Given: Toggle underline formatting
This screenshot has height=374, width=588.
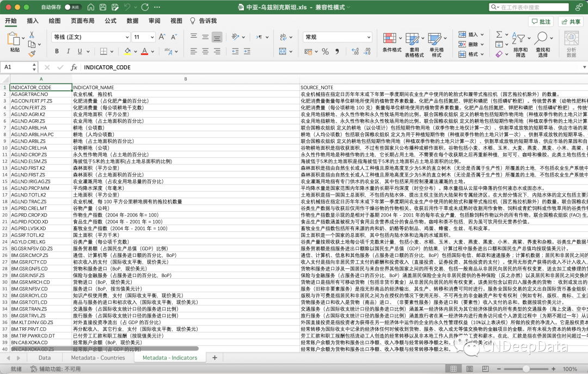Looking at the screenshot, I should point(79,51).
